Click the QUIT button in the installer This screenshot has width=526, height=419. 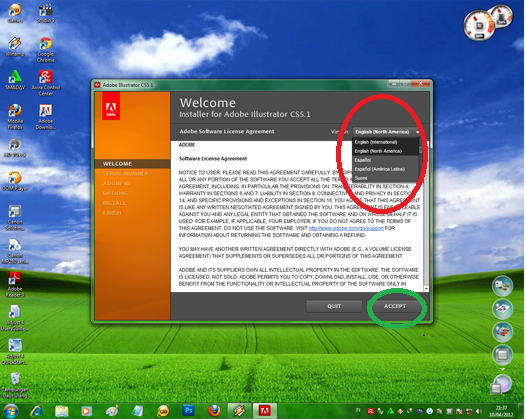pyautogui.click(x=334, y=306)
